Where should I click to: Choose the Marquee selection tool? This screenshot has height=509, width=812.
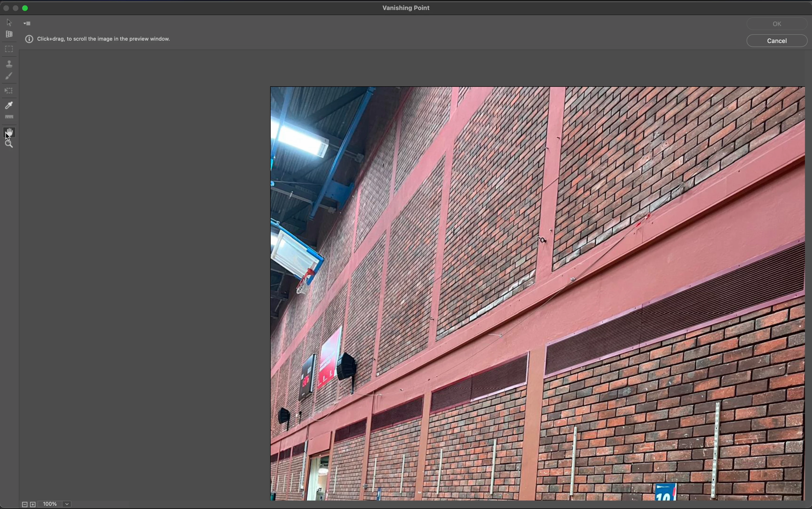(x=9, y=49)
